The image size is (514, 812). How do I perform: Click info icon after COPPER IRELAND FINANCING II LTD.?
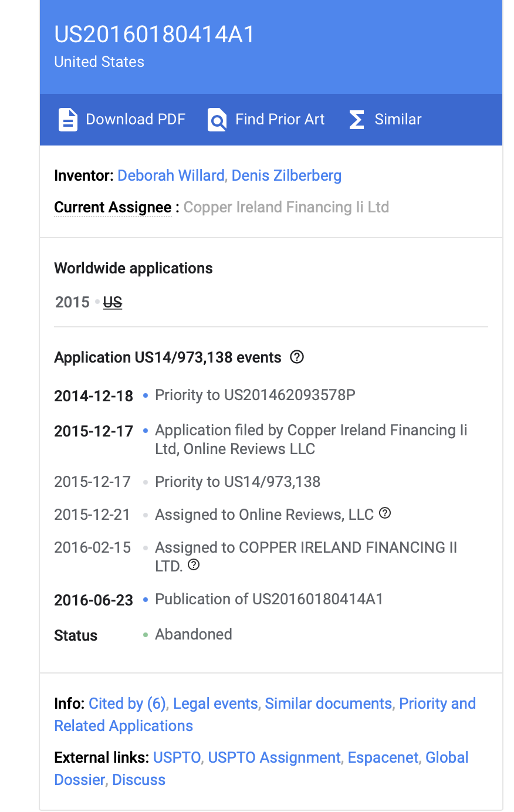tap(194, 564)
